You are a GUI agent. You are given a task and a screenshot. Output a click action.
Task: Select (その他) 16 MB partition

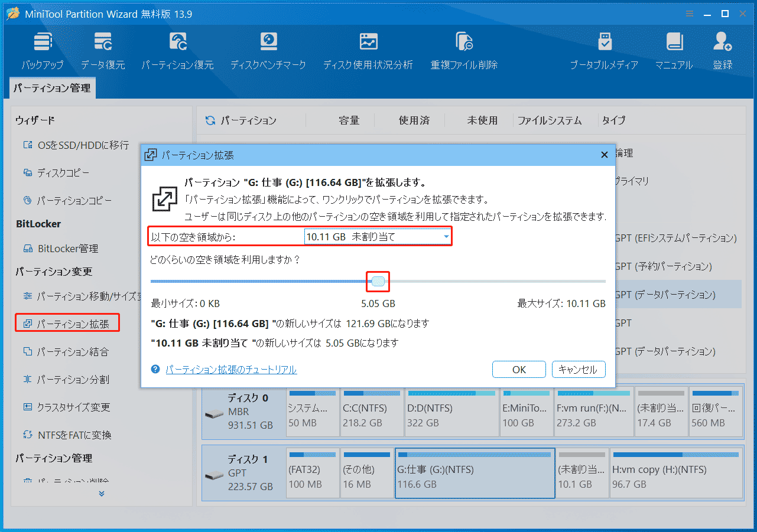(x=367, y=473)
